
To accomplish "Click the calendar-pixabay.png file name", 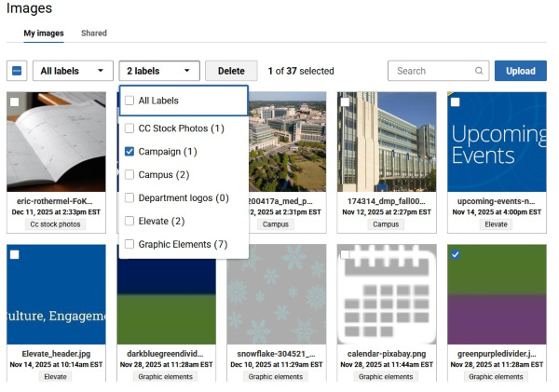I will click(387, 354).
